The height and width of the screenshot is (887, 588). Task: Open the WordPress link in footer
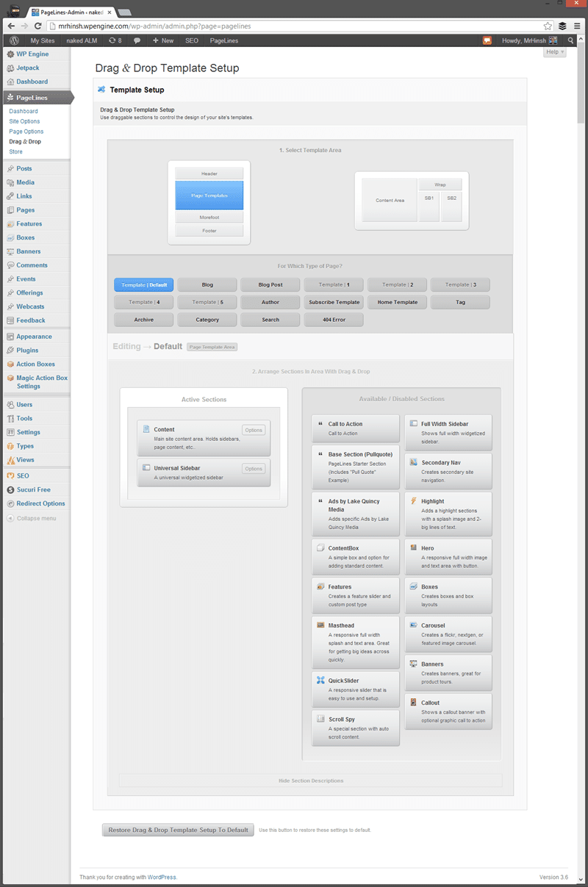point(162,877)
